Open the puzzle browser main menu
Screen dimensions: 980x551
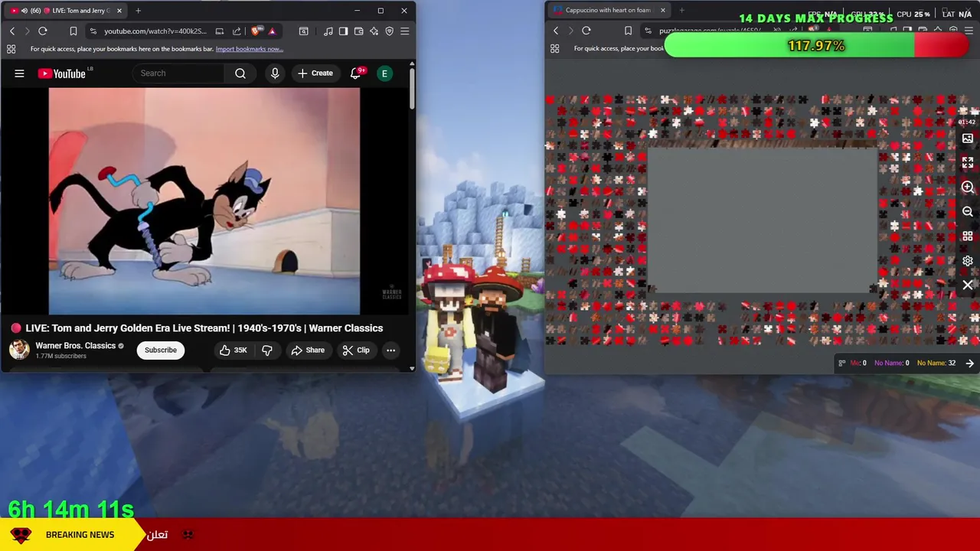[969, 31]
